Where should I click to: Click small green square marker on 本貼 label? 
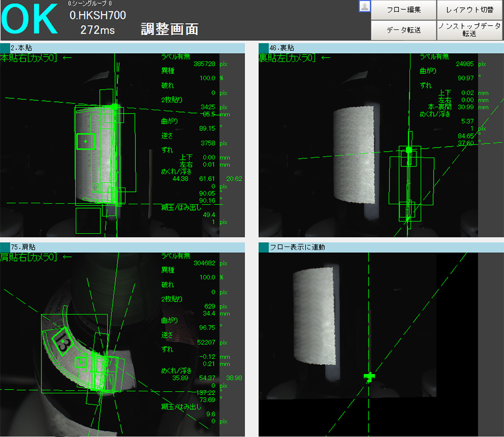coord(86,141)
